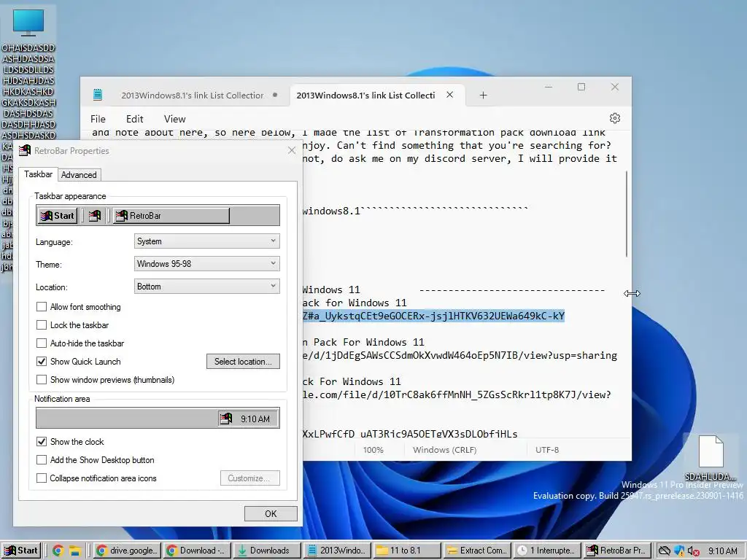Image resolution: width=747 pixels, height=560 pixels.
Task: Uncheck Show Quick Launch
Action: (42, 362)
